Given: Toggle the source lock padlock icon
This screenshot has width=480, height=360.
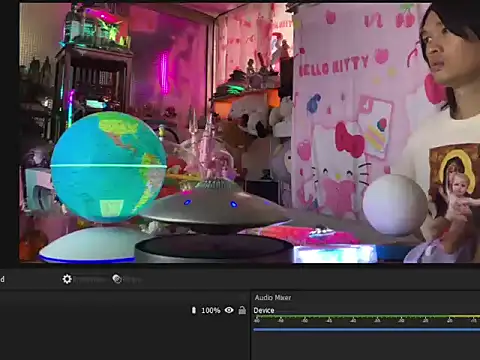Looking at the screenshot, I should pyautogui.click(x=242, y=310).
